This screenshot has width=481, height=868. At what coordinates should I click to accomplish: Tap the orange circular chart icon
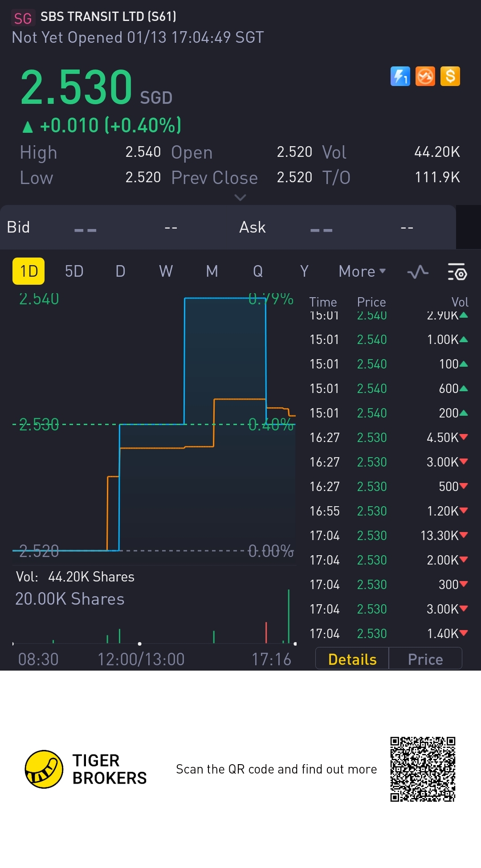click(x=425, y=76)
